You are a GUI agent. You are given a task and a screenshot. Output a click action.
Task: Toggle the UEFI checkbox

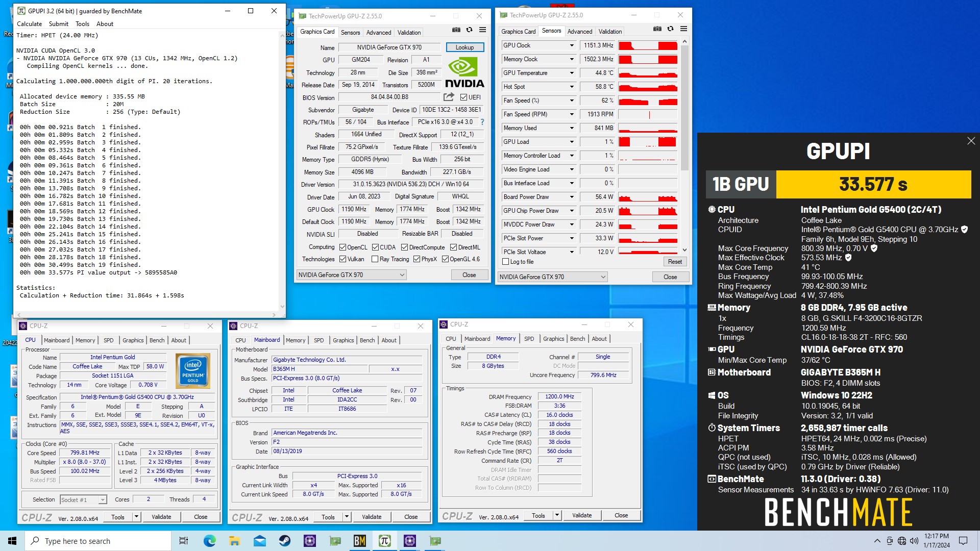pyautogui.click(x=463, y=97)
